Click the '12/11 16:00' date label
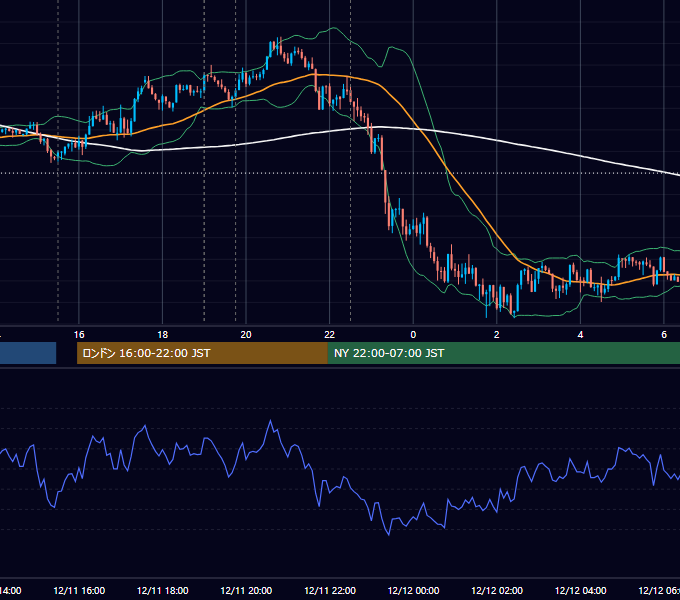The width and height of the screenshot is (680, 600). [x=79, y=591]
